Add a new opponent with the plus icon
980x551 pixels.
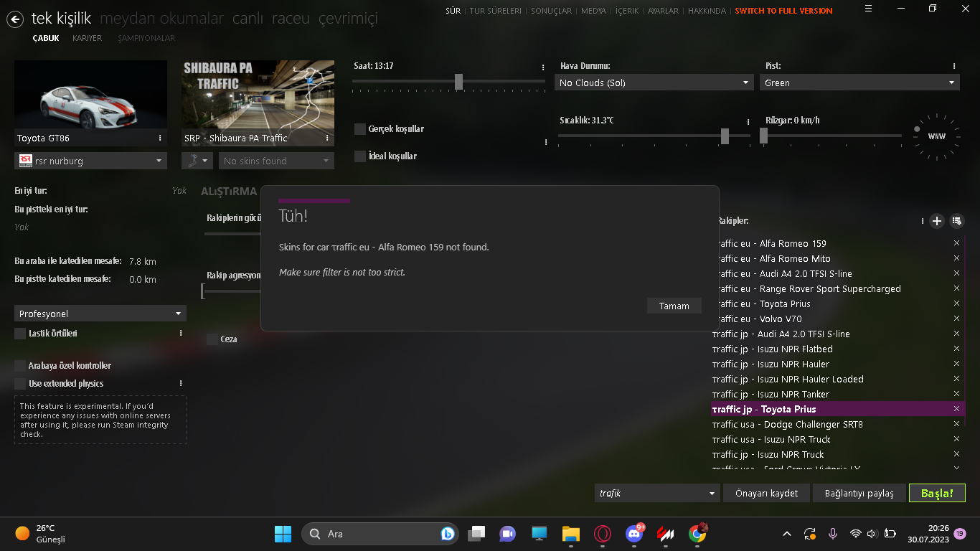[936, 221]
